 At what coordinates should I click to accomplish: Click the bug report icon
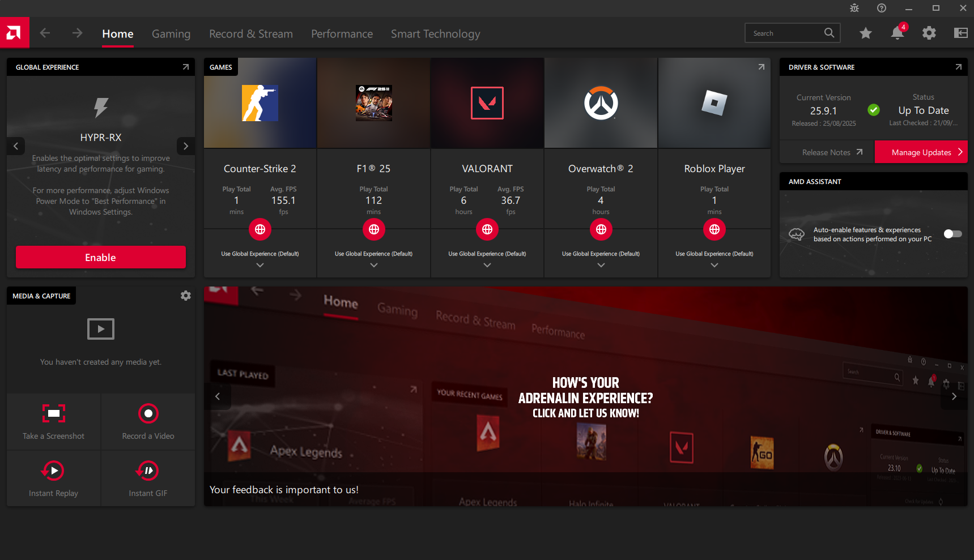(854, 8)
